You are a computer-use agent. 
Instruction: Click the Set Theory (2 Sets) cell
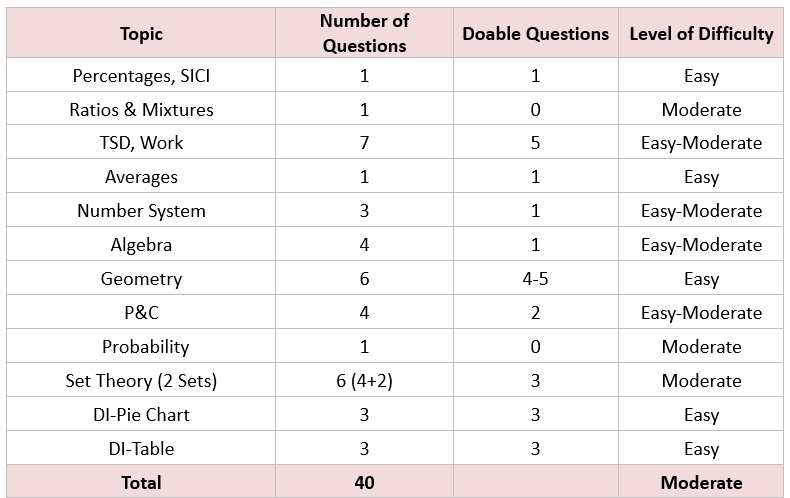[141, 380]
